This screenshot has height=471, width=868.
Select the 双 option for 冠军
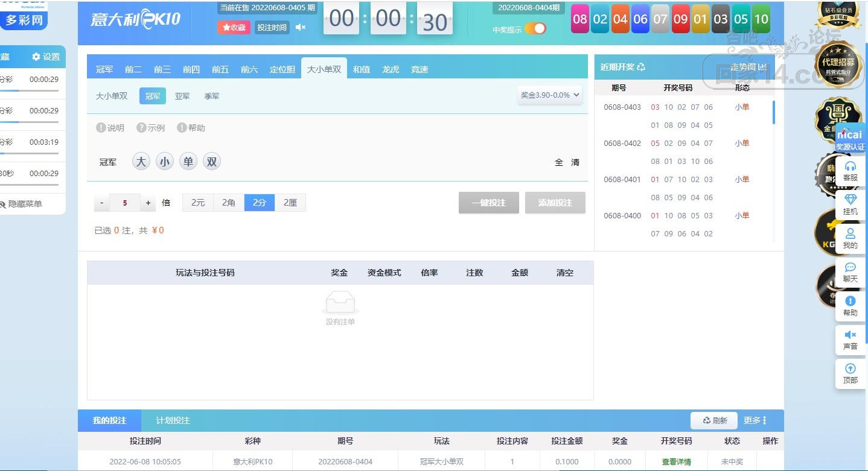click(211, 162)
